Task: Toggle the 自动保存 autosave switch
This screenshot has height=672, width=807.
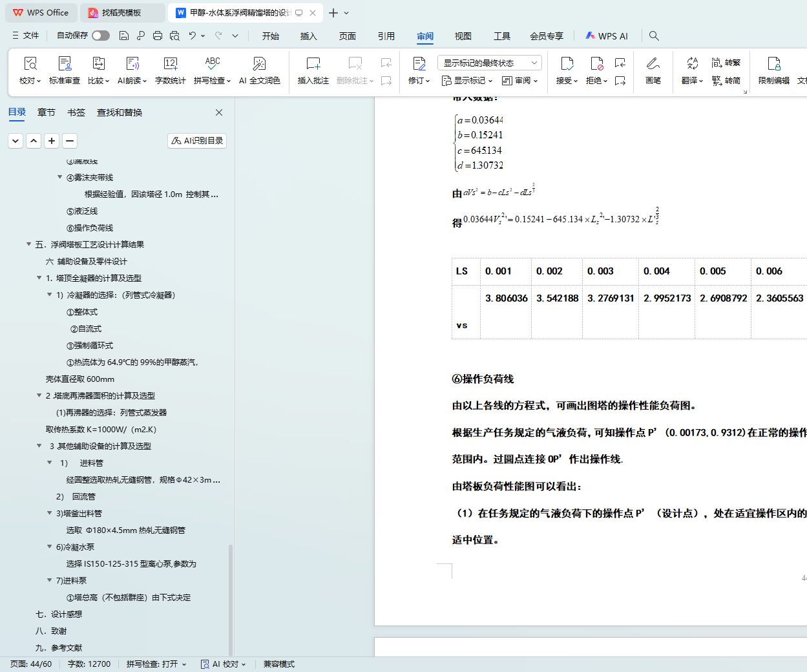Action: pyautogui.click(x=101, y=36)
